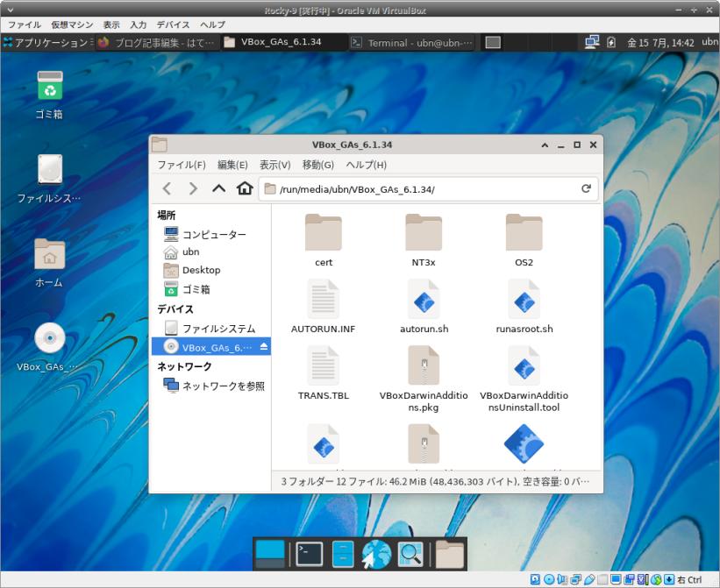This screenshot has height=588, width=720.
Task: Select the runasroot.sh script
Action: click(x=524, y=307)
